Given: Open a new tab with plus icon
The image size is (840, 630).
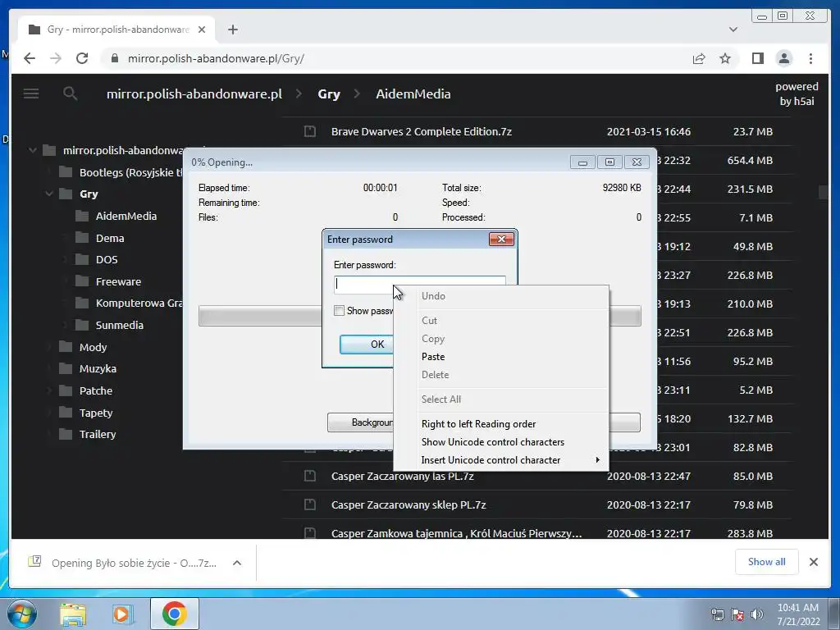Looking at the screenshot, I should click(x=232, y=30).
